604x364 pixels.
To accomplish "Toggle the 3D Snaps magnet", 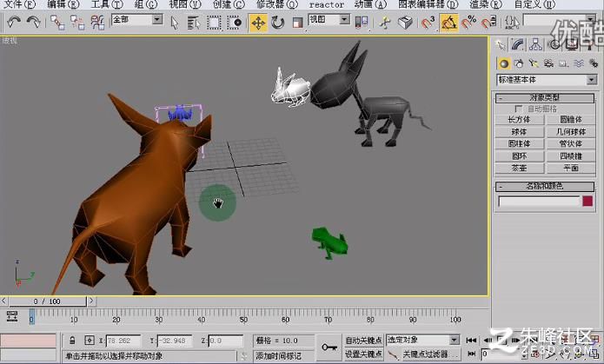I will [428, 23].
